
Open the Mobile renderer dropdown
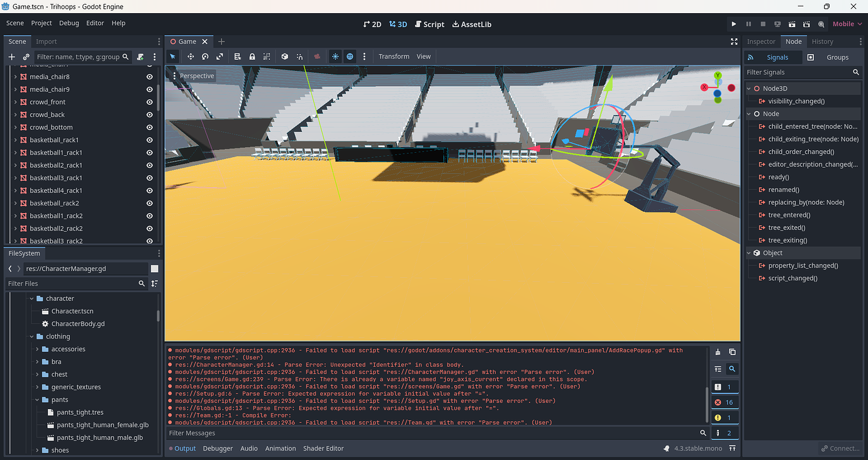[x=847, y=24]
